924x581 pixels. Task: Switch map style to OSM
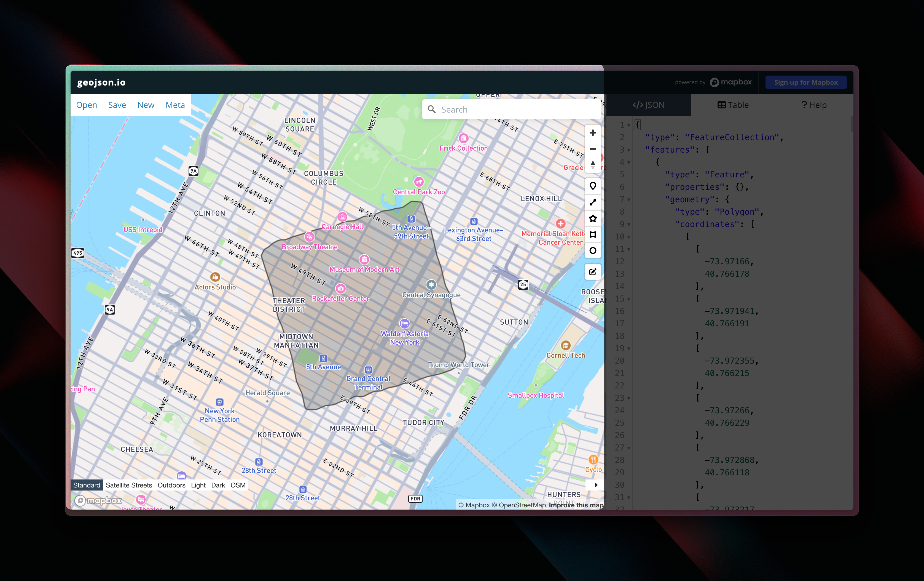(238, 485)
